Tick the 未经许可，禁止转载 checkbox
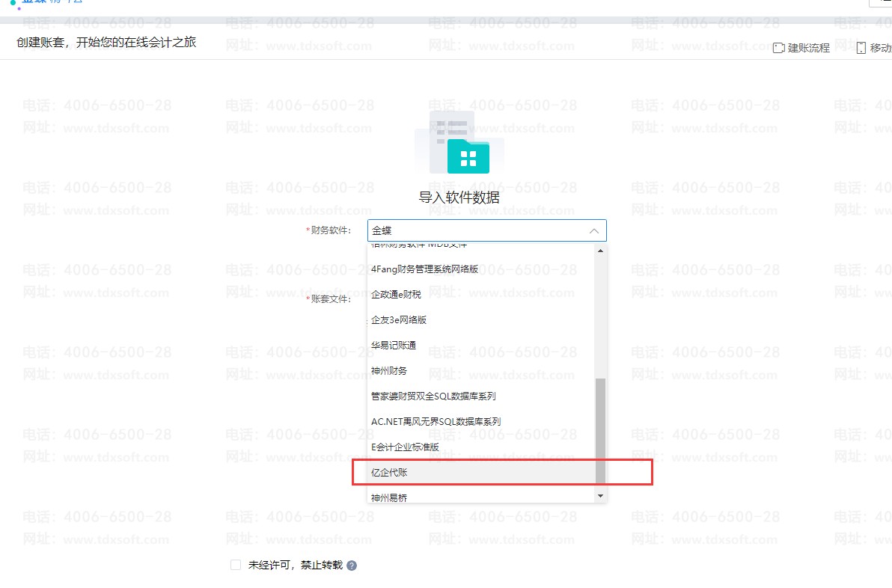 click(x=236, y=565)
